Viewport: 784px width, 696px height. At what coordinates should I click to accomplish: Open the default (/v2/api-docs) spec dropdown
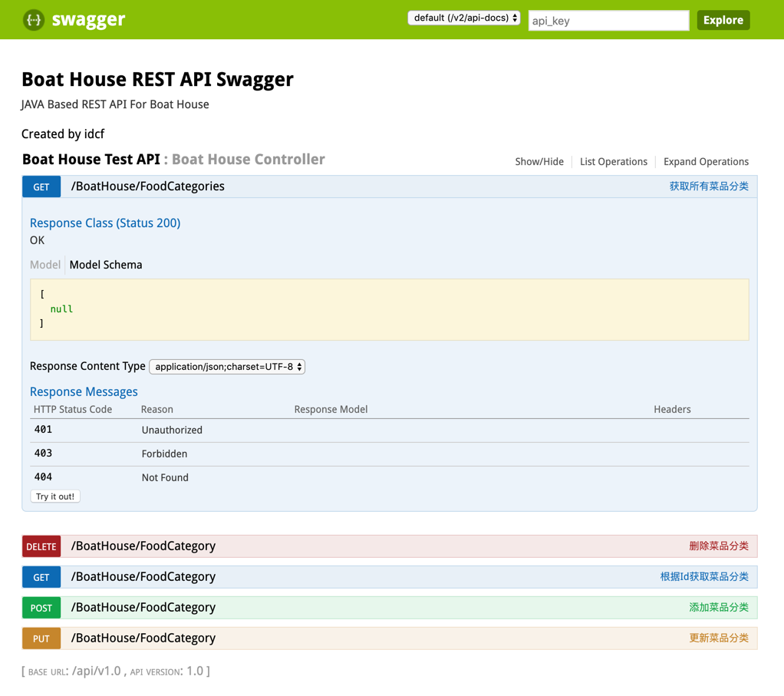[464, 18]
